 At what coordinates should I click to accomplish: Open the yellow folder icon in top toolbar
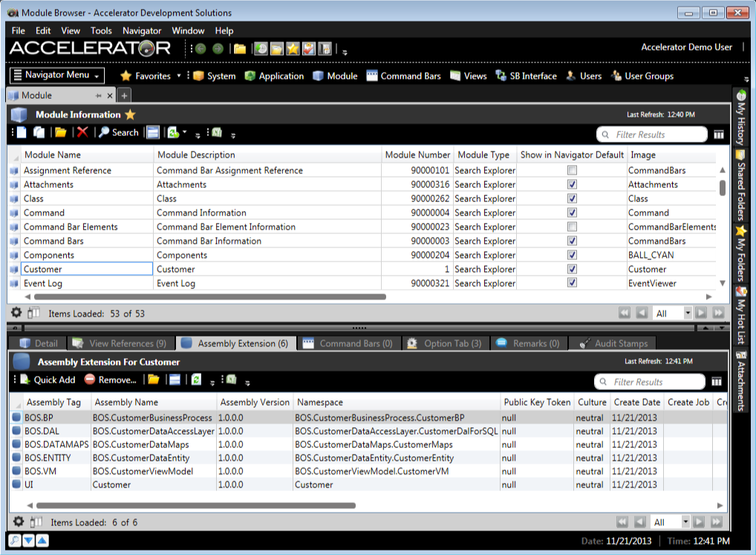point(240,49)
